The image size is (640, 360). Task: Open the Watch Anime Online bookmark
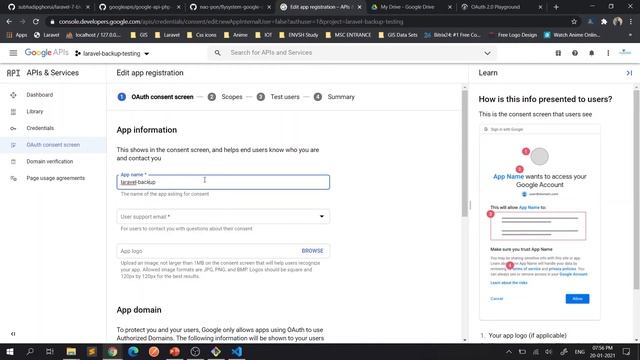[572, 35]
